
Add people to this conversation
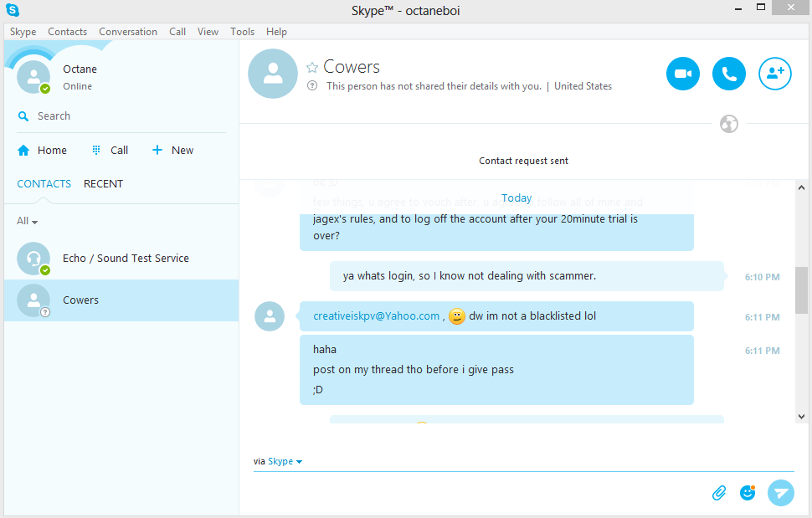774,74
